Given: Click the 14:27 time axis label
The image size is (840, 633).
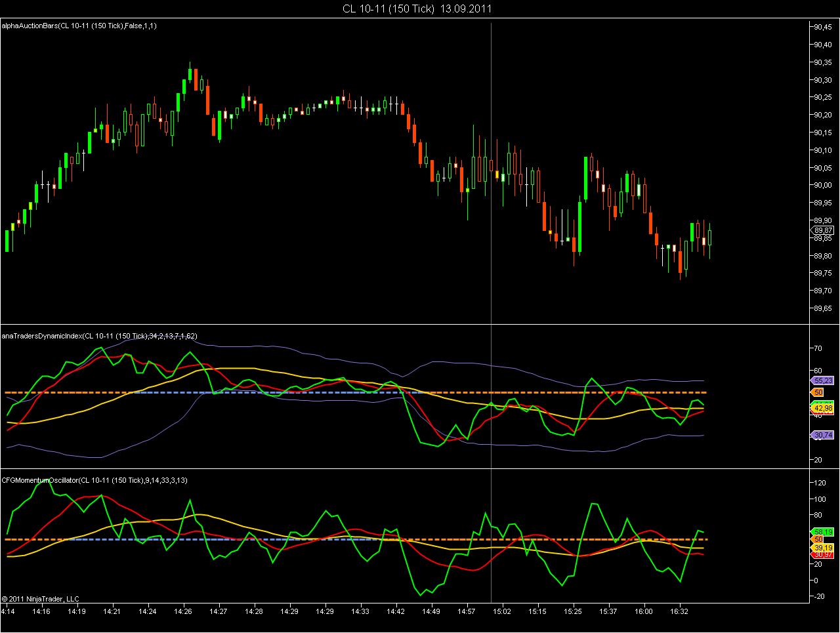Looking at the screenshot, I should point(219,611).
